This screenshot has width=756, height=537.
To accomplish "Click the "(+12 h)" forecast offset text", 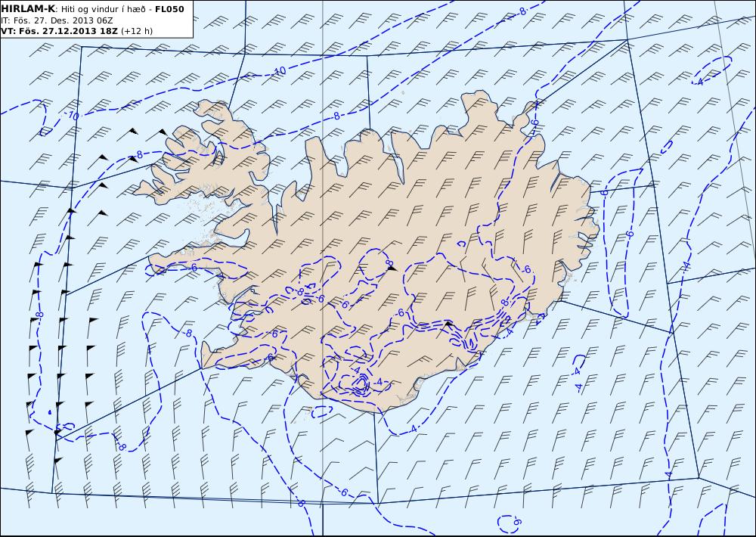I will (x=136, y=31).
